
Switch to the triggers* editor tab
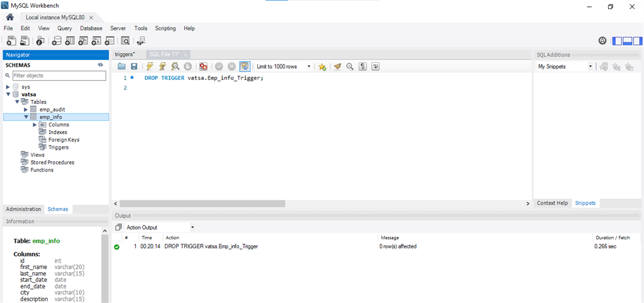tap(125, 54)
